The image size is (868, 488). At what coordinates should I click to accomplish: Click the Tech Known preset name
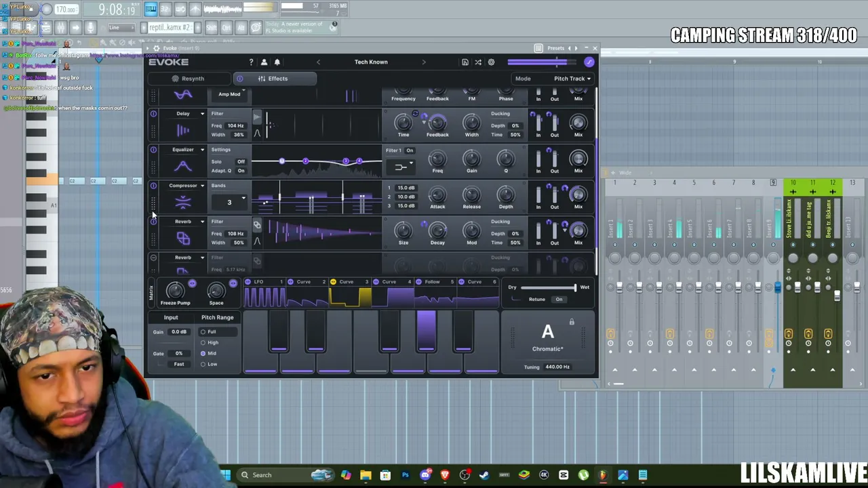(371, 62)
